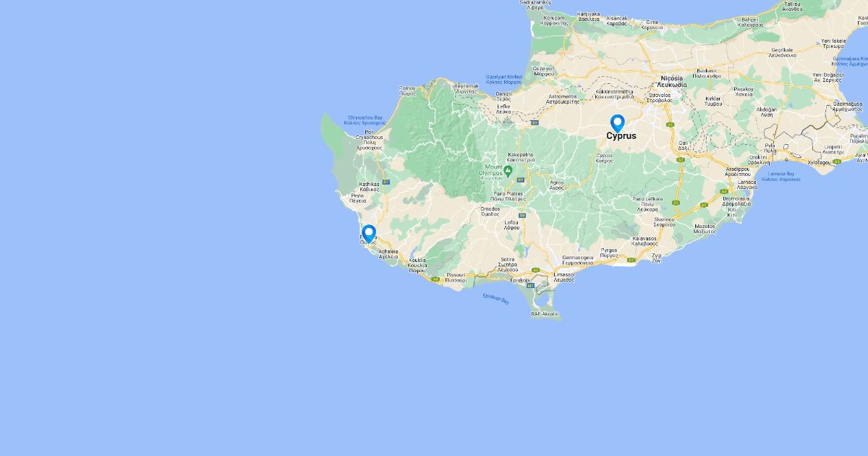Click the green Mount Olympos mountain marker
868x456 pixels.
508,171
